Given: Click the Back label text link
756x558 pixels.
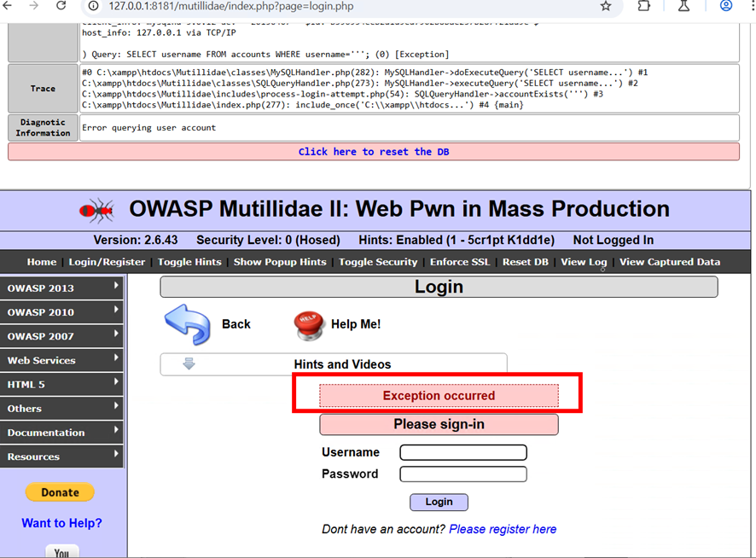Looking at the screenshot, I should 236,324.
